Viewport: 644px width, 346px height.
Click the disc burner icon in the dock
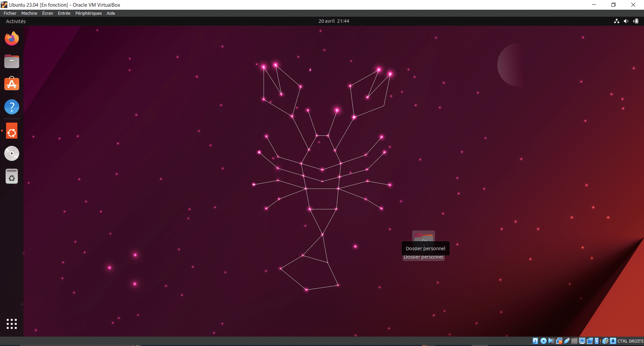pyautogui.click(x=12, y=153)
